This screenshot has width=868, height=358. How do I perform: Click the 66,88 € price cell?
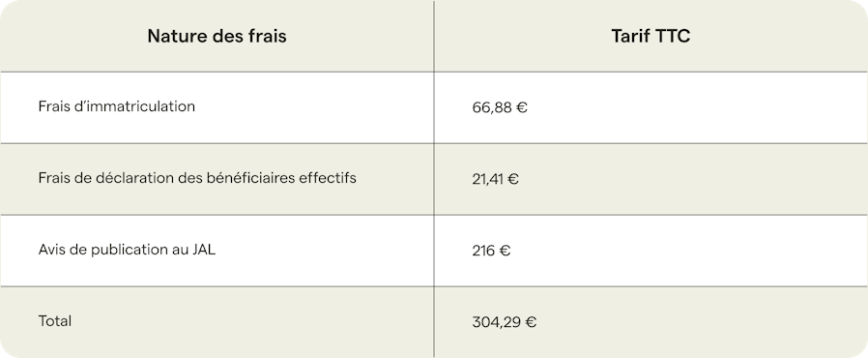[x=500, y=107]
